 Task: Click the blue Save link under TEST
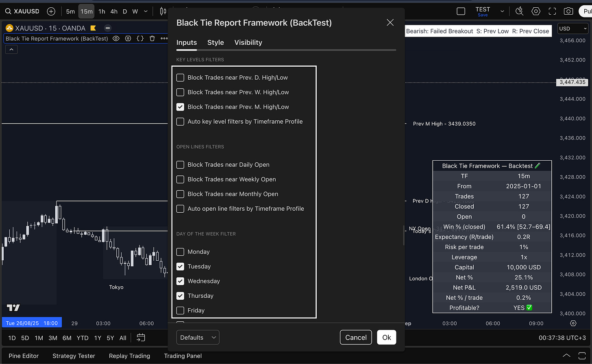(483, 15)
